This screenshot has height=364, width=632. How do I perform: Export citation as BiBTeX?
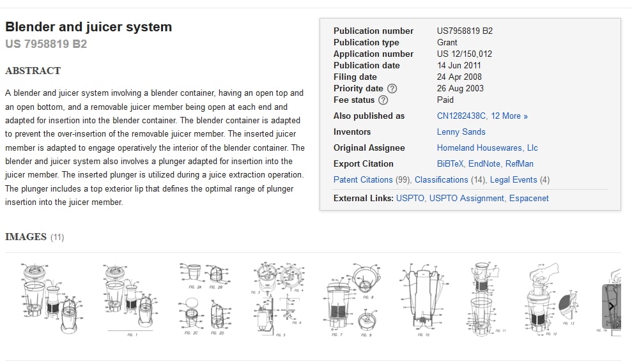[x=451, y=164]
